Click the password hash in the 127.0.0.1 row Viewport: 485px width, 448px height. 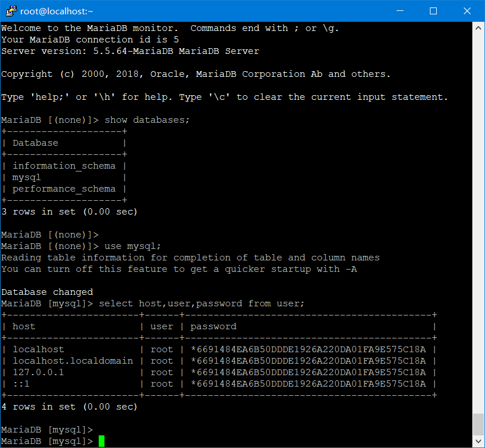[308, 372]
